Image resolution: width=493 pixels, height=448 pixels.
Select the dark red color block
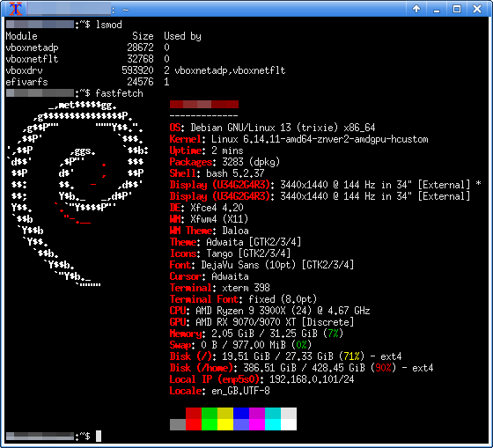(x=194, y=413)
